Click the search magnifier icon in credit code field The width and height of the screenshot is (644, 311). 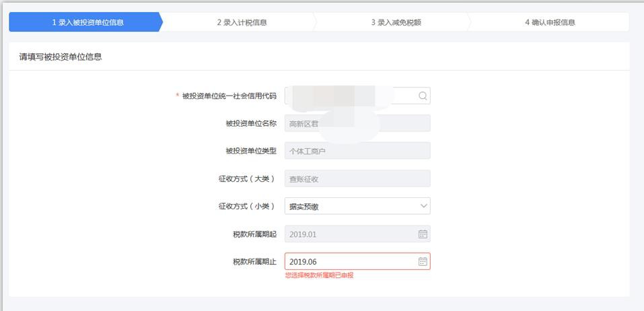click(x=423, y=96)
